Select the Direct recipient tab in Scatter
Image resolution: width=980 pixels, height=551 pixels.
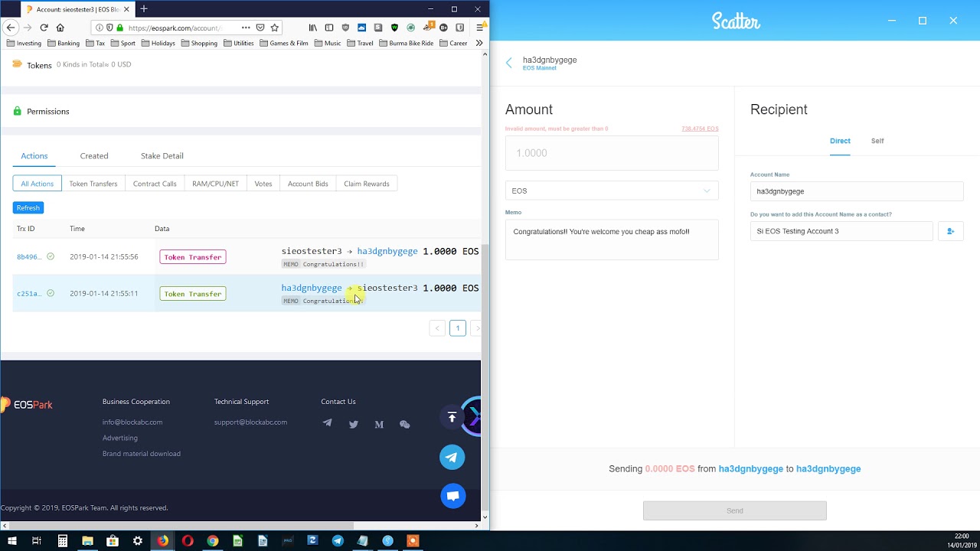point(840,141)
